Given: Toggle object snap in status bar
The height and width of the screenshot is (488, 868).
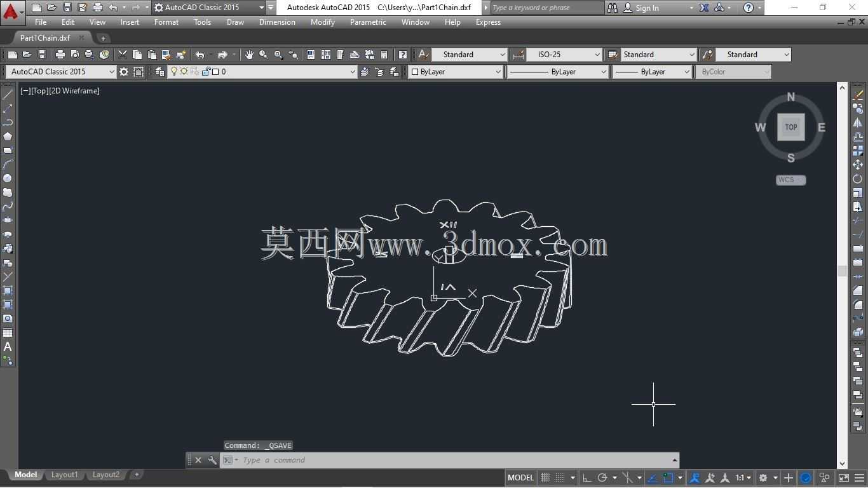Looking at the screenshot, I should point(668,478).
